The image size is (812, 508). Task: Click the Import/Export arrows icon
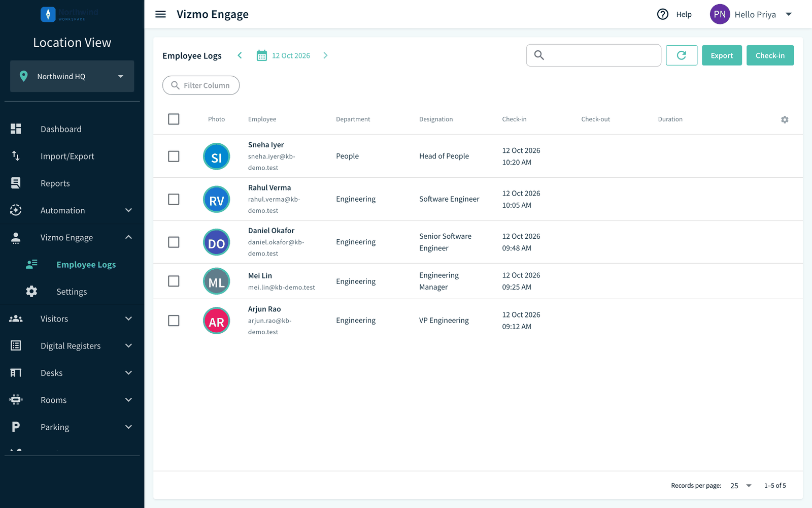tap(16, 156)
